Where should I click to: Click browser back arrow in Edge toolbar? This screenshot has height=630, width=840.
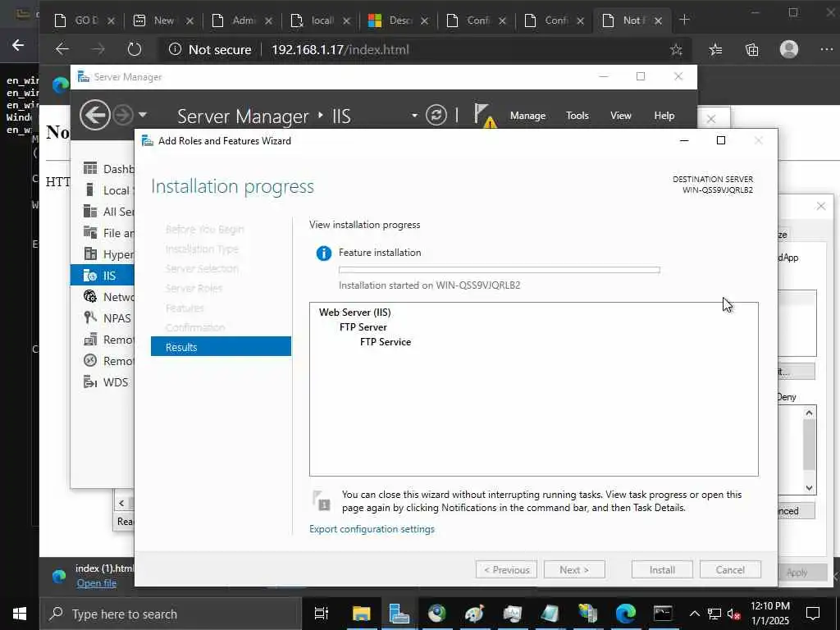[x=62, y=49]
